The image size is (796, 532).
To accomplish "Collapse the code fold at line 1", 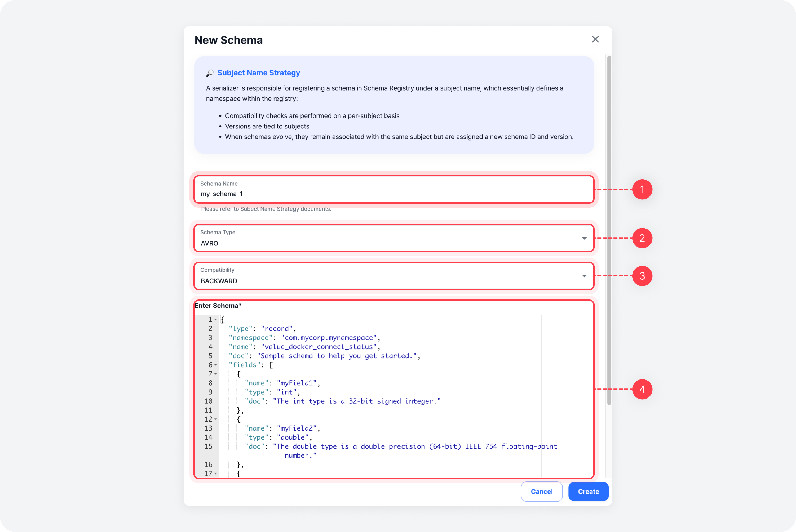I will click(x=215, y=320).
